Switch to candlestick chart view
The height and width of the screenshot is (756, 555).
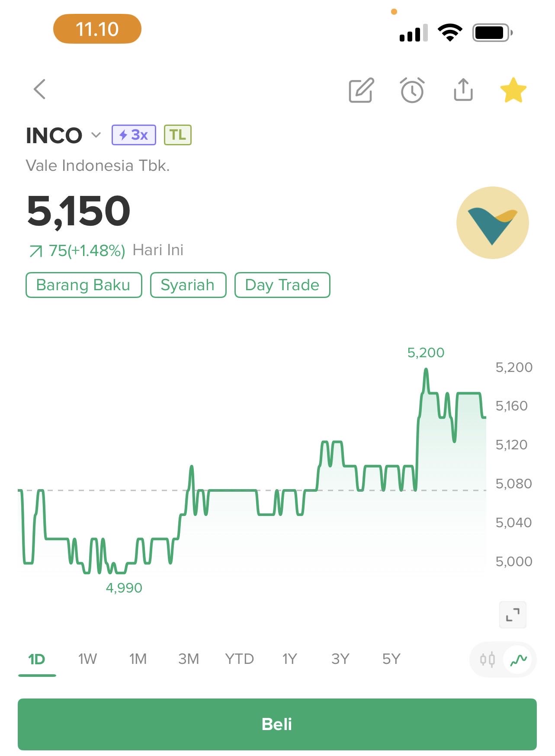[488, 660]
